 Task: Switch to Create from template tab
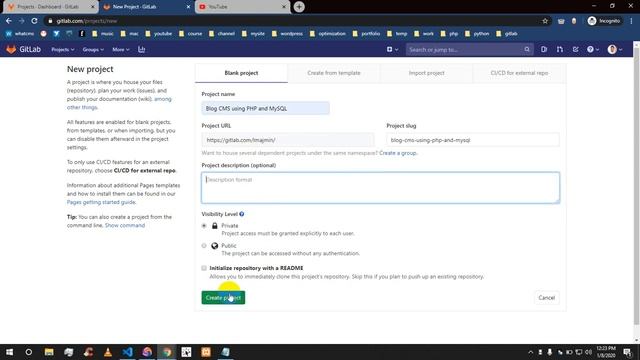point(334,73)
